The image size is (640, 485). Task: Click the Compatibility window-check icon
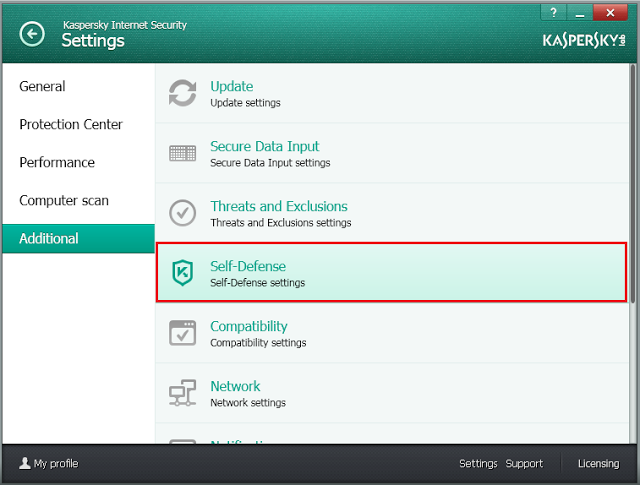(182, 333)
